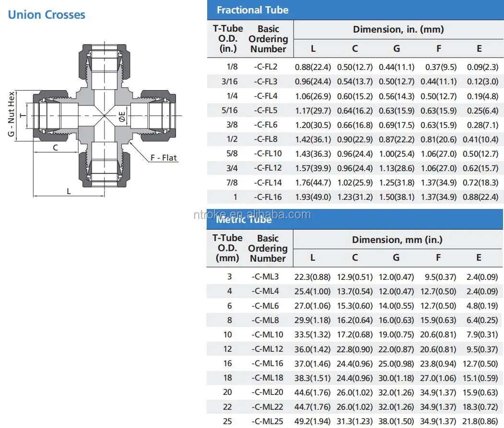
Task: Select the Fractional Tube header tab
Action: [253, 10]
